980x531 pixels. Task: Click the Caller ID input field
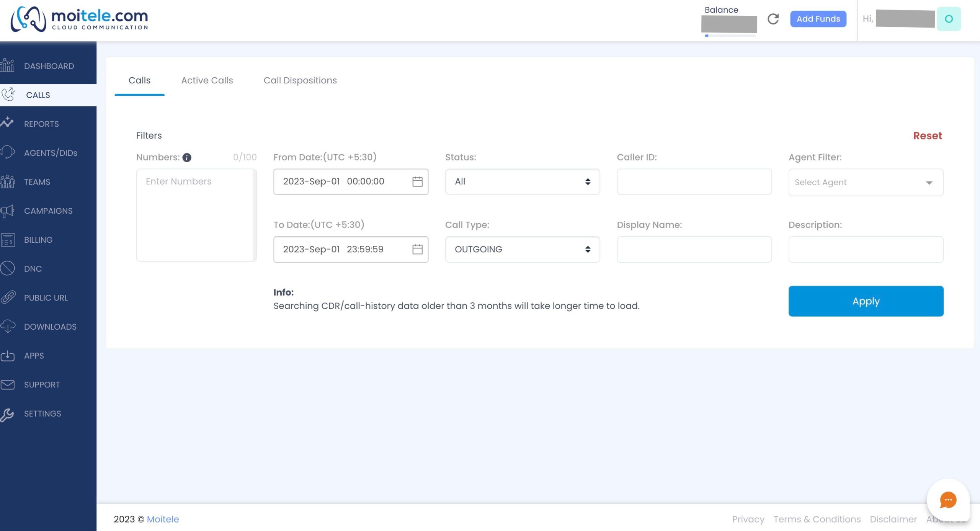coord(694,181)
